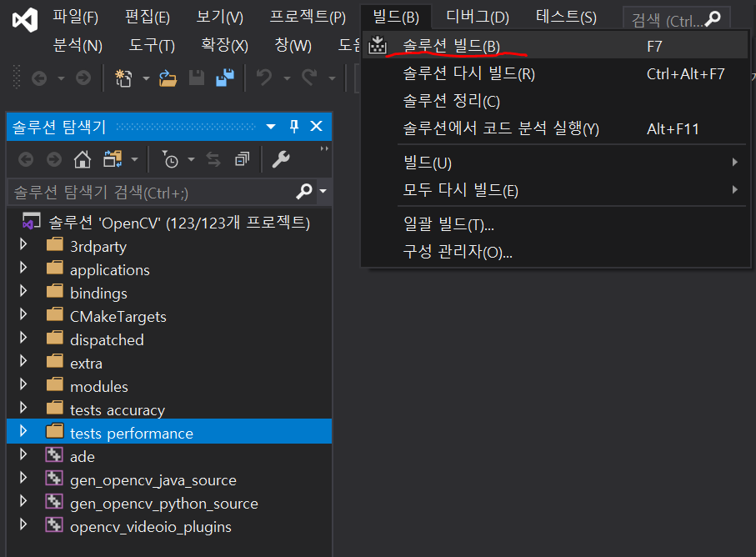Select 솔루션 다시 빌드(R) menu entry
The image size is (756, 557).
point(555,73)
